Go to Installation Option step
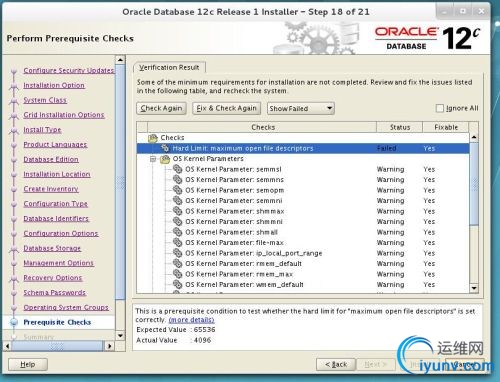The image size is (500, 382). point(54,85)
